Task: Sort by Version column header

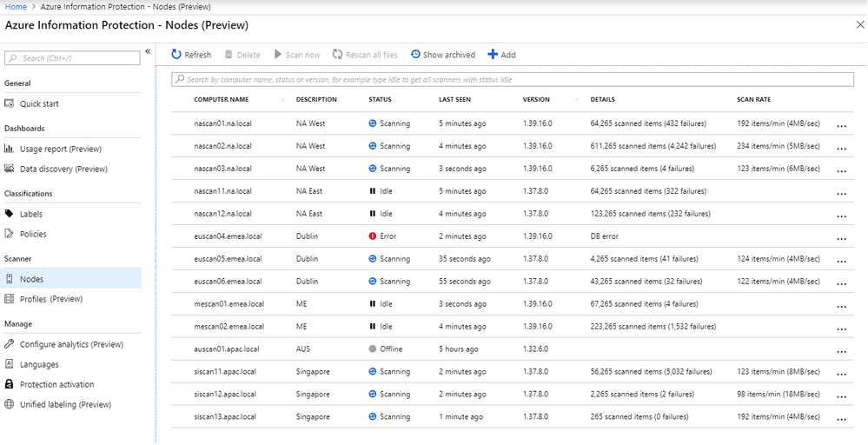Action: [536, 100]
